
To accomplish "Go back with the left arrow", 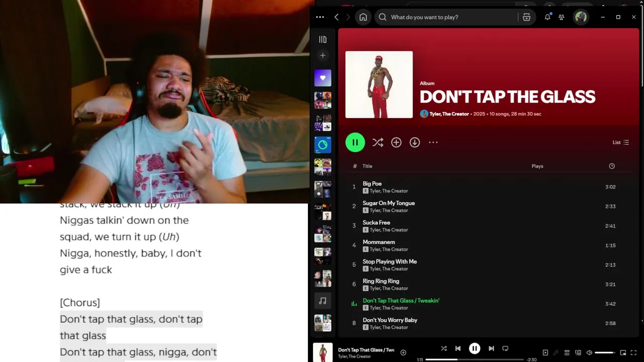I will pyautogui.click(x=337, y=17).
